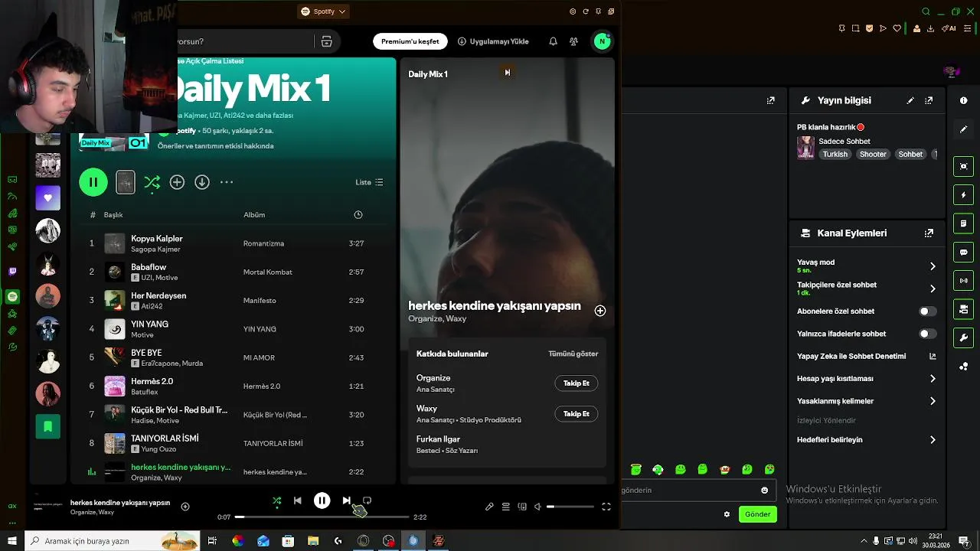Open the friends activity icon

[573, 41]
